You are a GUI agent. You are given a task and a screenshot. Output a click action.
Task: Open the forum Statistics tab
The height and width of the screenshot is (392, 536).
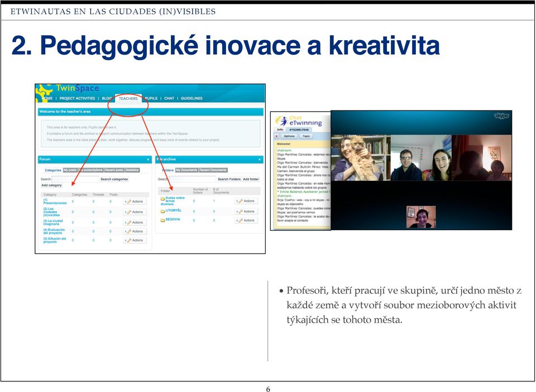(x=132, y=170)
